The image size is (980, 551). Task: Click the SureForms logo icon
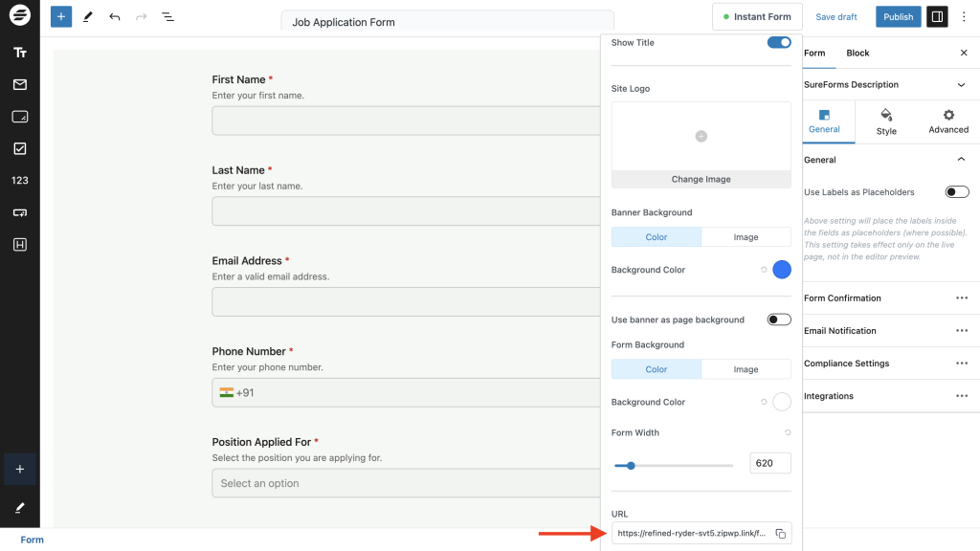point(19,16)
